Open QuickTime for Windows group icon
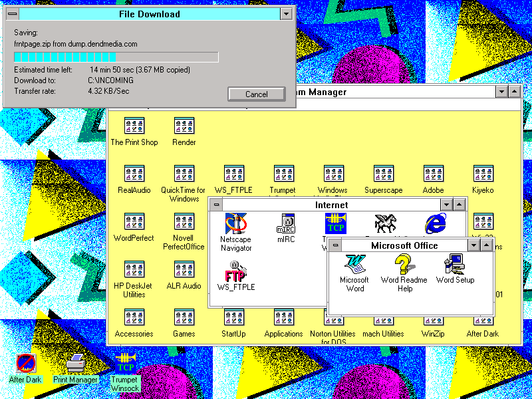532x399 pixels. [184, 174]
